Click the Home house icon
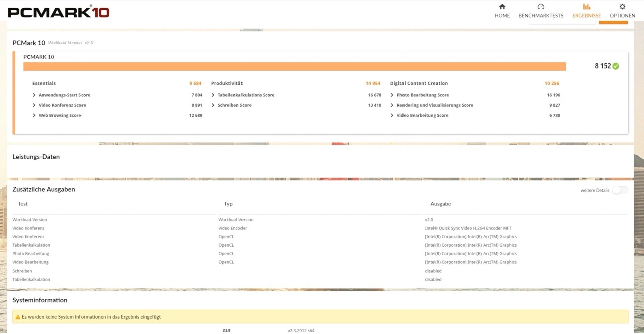The height and width of the screenshot is (334, 644). pyautogui.click(x=502, y=7)
